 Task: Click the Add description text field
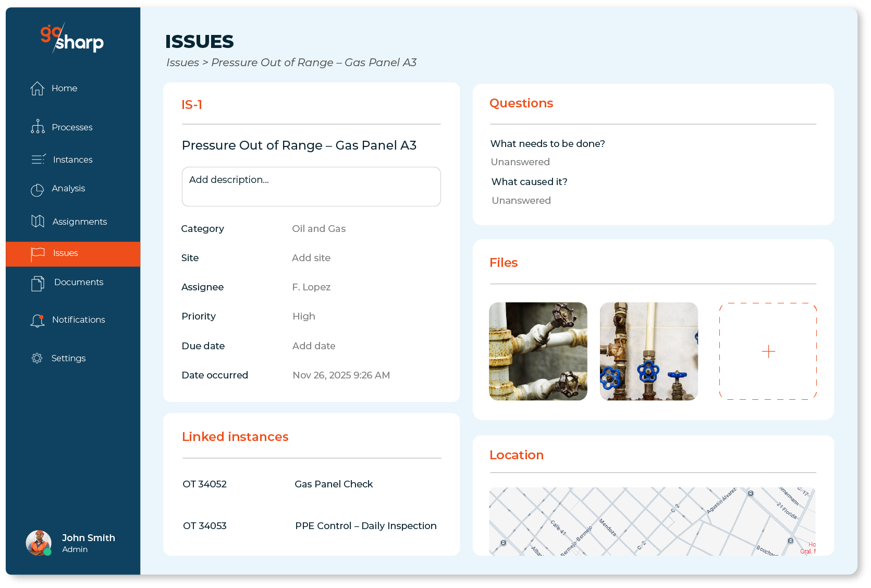coord(311,187)
